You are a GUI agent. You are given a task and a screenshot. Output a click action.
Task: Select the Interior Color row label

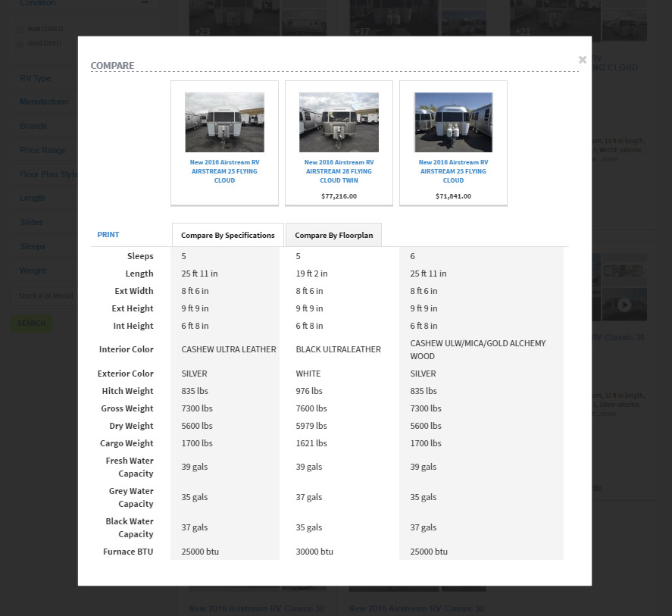126,349
